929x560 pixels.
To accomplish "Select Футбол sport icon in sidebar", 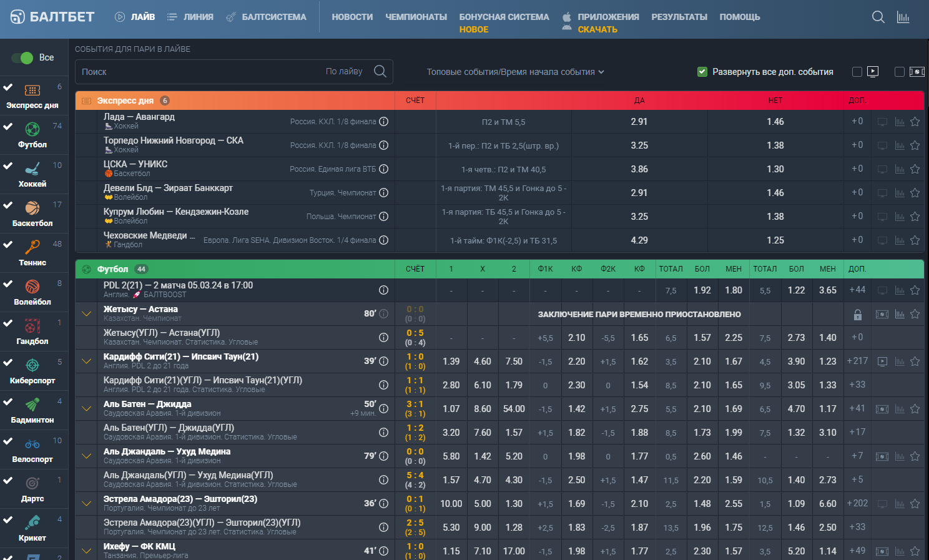I will (x=32, y=129).
